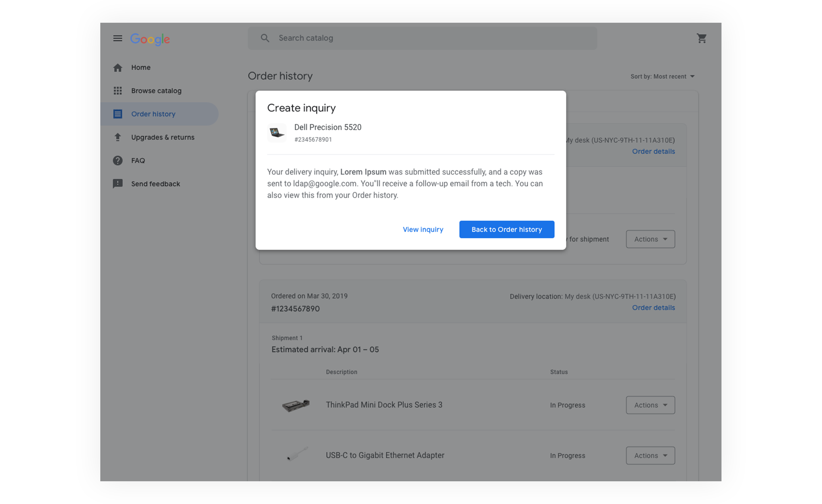822x504 pixels.
Task: Open the hamburger menu icon
Action: (x=117, y=38)
